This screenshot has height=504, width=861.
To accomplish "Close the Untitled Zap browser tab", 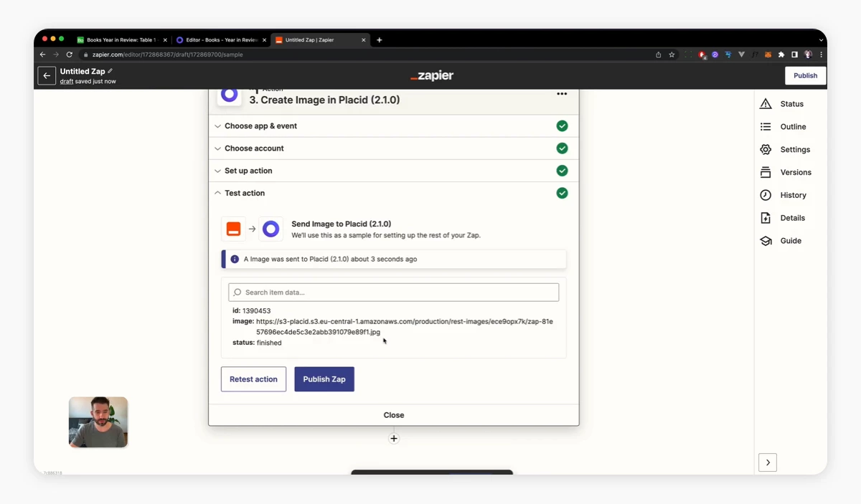I will [x=362, y=40].
